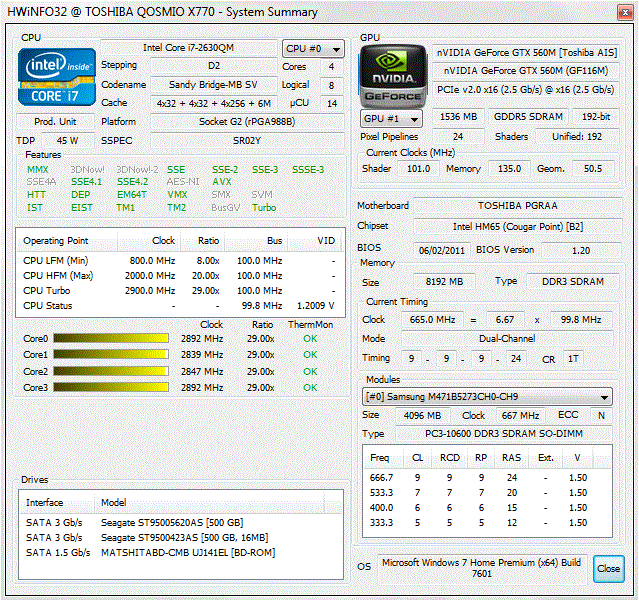Click the Cores value 4
639x601 pixels.
point(331,66)
